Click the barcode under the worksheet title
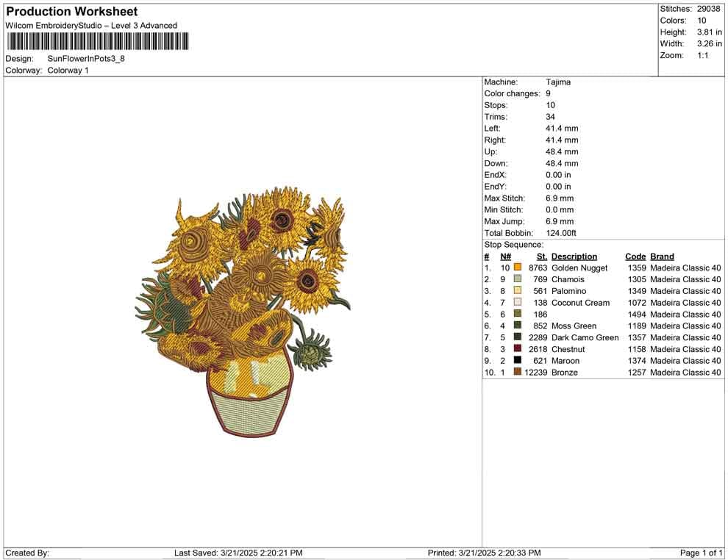This screenshot has height=560, width=728. click(98, 41)
